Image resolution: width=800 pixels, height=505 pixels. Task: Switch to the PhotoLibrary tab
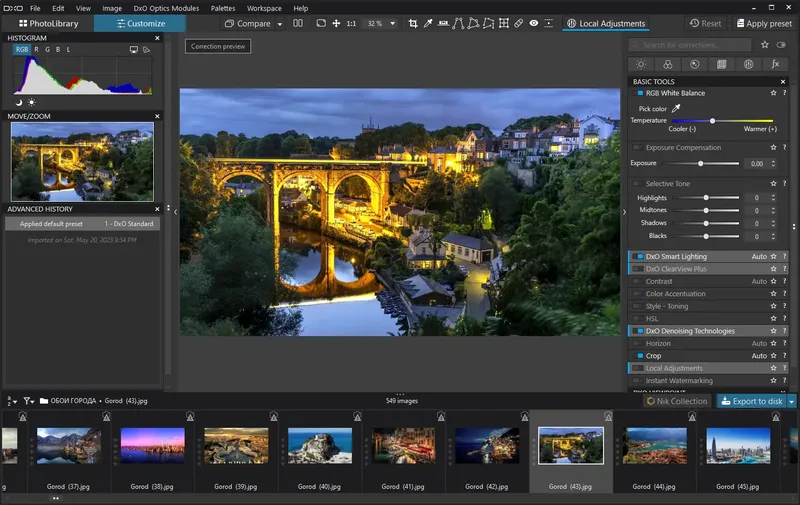[x=47, y=23]
